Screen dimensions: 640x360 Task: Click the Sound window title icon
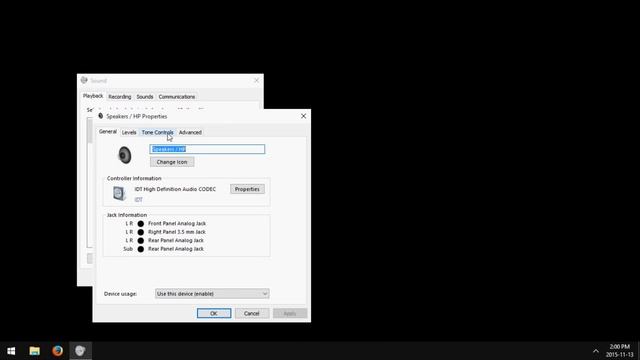84,80
